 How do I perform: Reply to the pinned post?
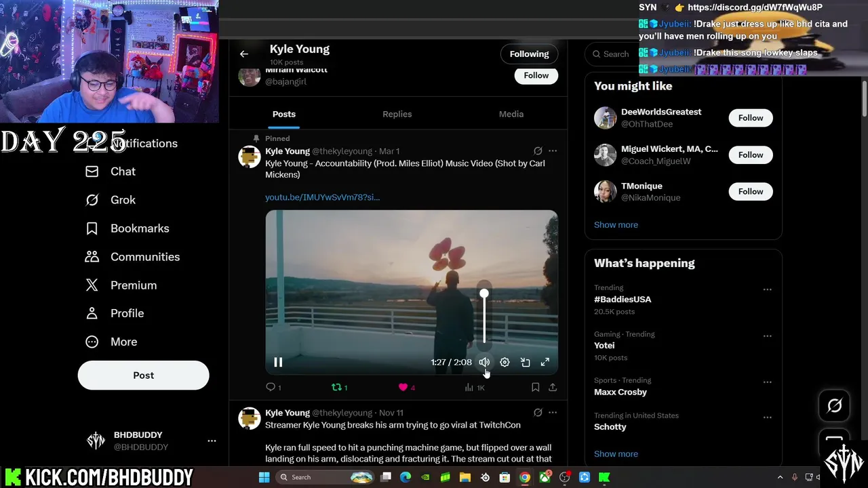[273, 387]
